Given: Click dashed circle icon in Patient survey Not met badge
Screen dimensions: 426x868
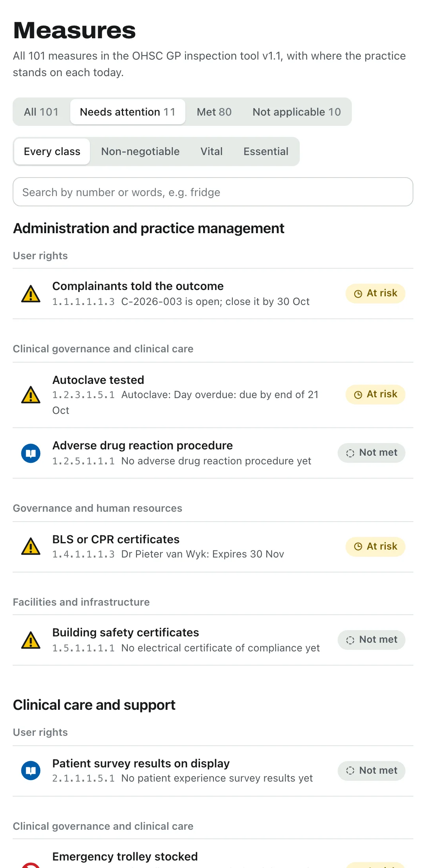Looking at the screenshot, I should (350, 771).
